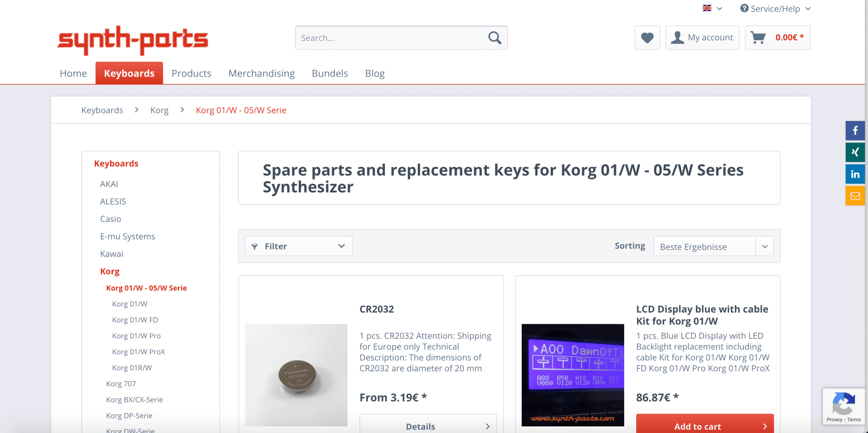Image resolution: width=868 pixels, height=433 pixels.
Task: Select Casio in the sidebar
Action: 111,219
